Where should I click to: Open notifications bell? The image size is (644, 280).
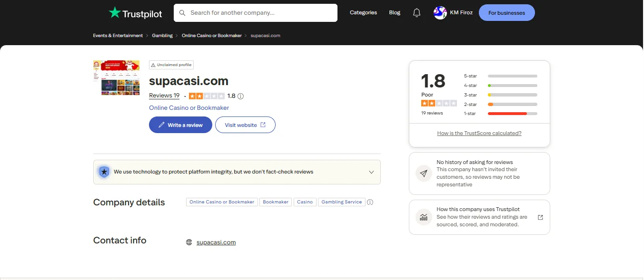pos(416,13)
